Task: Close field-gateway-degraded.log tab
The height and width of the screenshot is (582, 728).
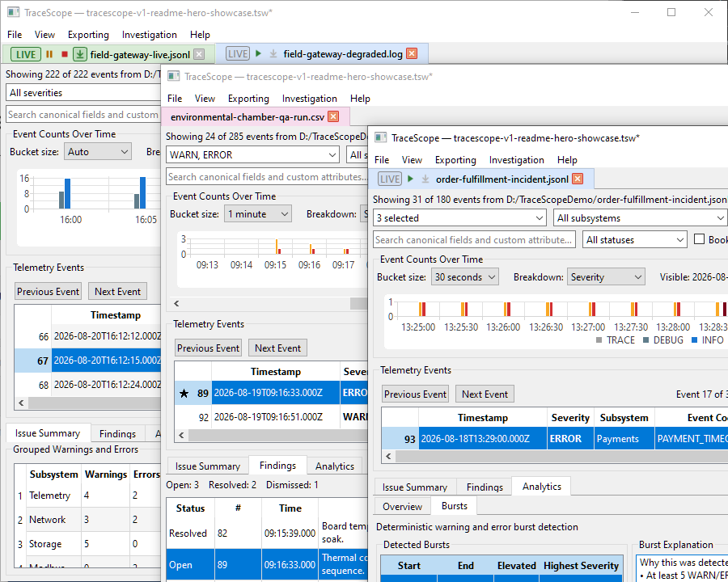Action: 412,53
